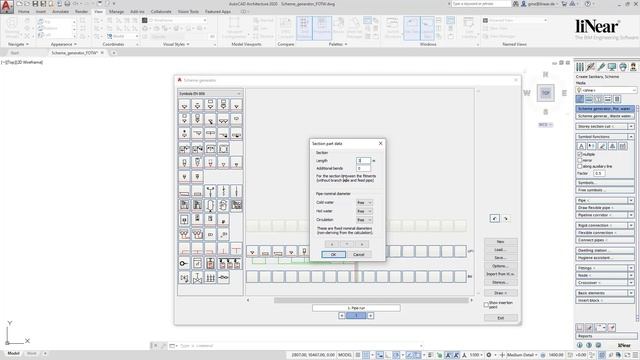The height and width of the screenshot is (360, 640).
Task: Click the Additional bends input field
Action: 363,168
